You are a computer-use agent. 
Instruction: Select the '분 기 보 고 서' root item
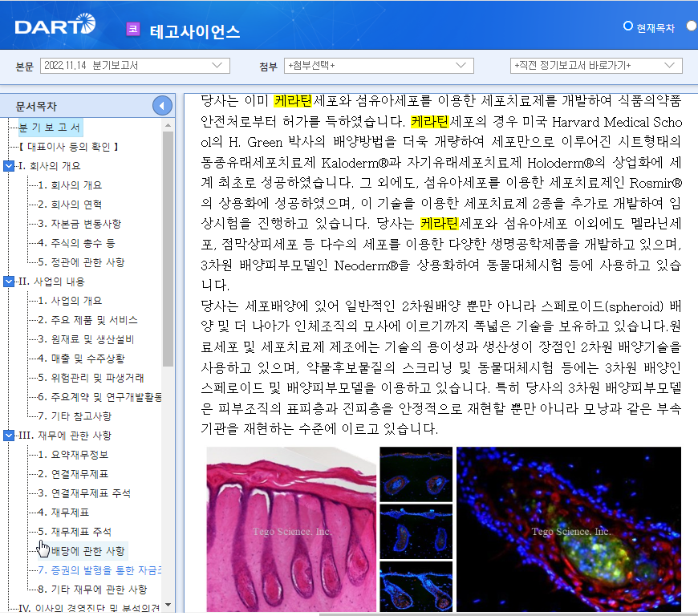[x=51, y=126]
